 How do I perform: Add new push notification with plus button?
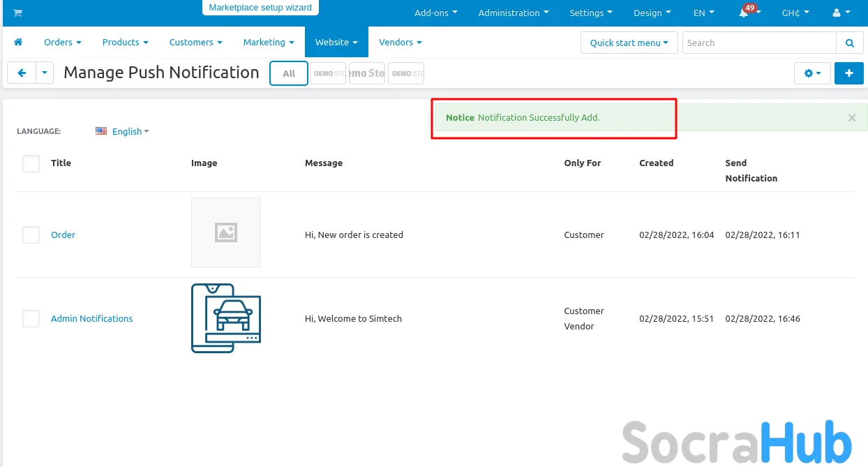[848, 73]
